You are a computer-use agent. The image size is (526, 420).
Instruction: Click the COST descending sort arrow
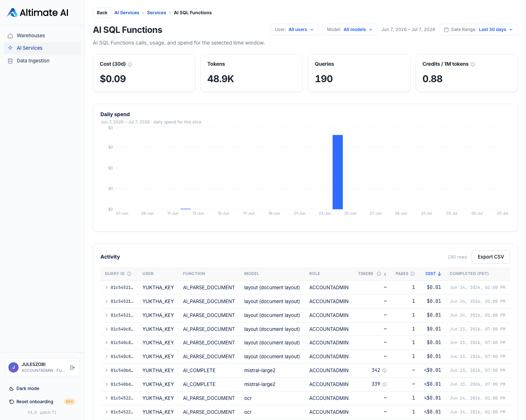coord(439,274)
